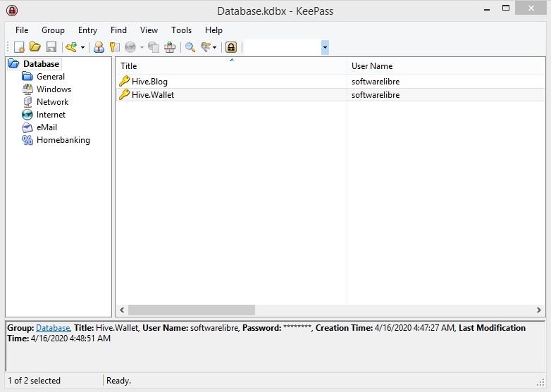Copy password via the key-and-paper icon
The image size is (551, 392).
point(115,47)
